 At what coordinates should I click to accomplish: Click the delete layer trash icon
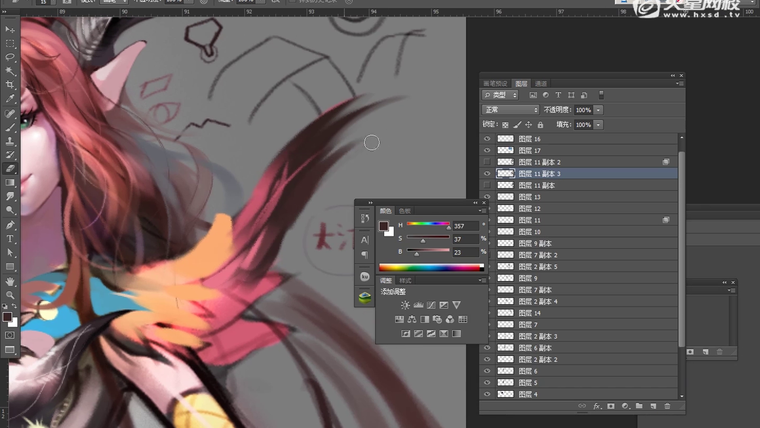click(667, 407)
